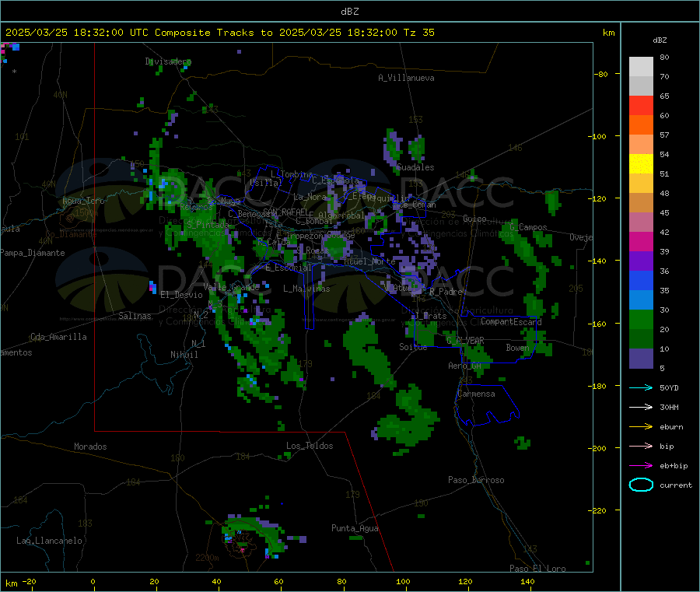Viewport: 700px width, 592px height.
Task: Click the 30HM white arrow legend icon
Action: tap(641, 407)
